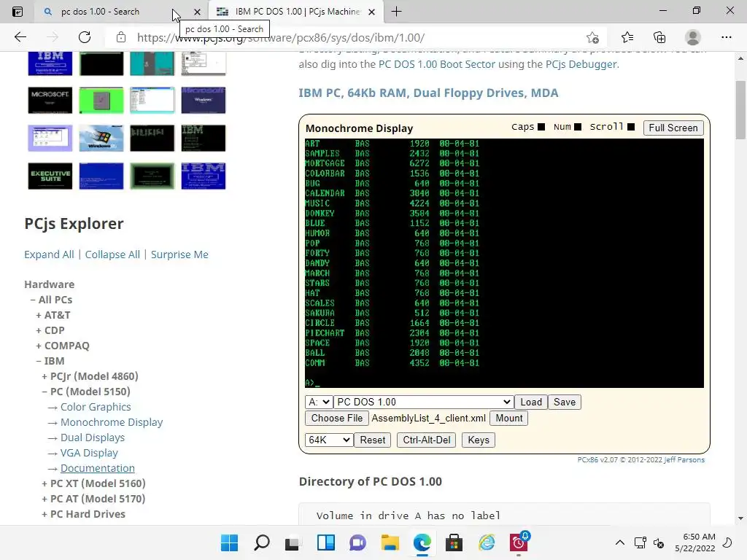747x560 pixels.
Task: Add this page to favorites star icon
Action: [x=592, y=37]
